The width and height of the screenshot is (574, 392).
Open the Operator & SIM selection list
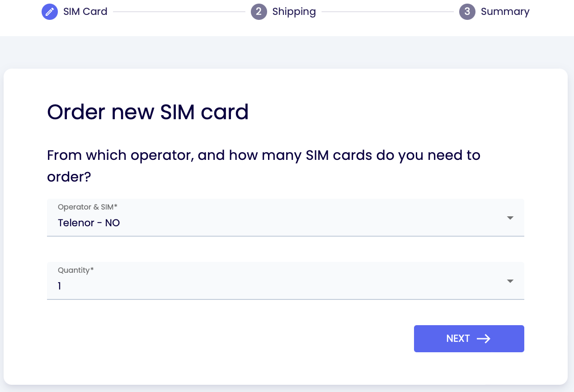tap(285, 218)
